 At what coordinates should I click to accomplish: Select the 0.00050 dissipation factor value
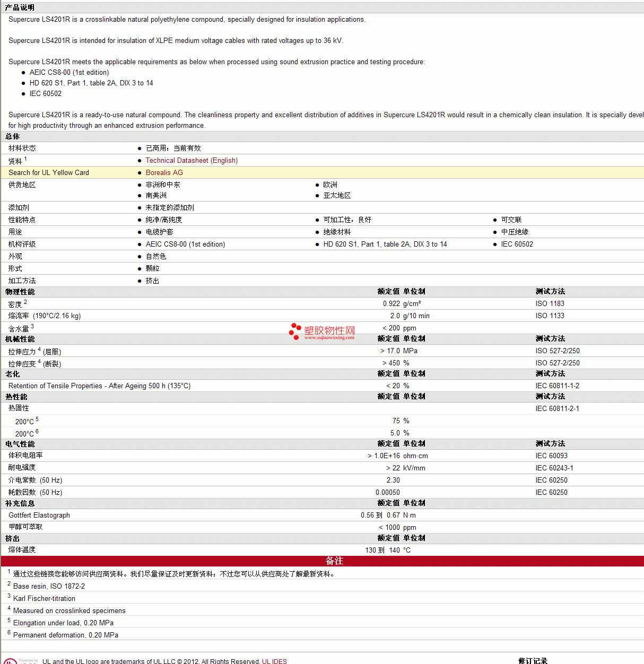click(388, 492)
